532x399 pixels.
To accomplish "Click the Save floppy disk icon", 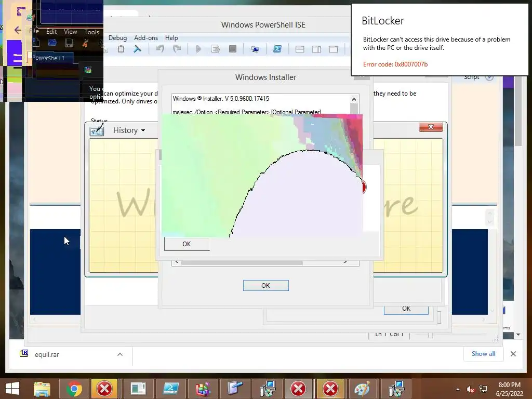I will [69, 43].
